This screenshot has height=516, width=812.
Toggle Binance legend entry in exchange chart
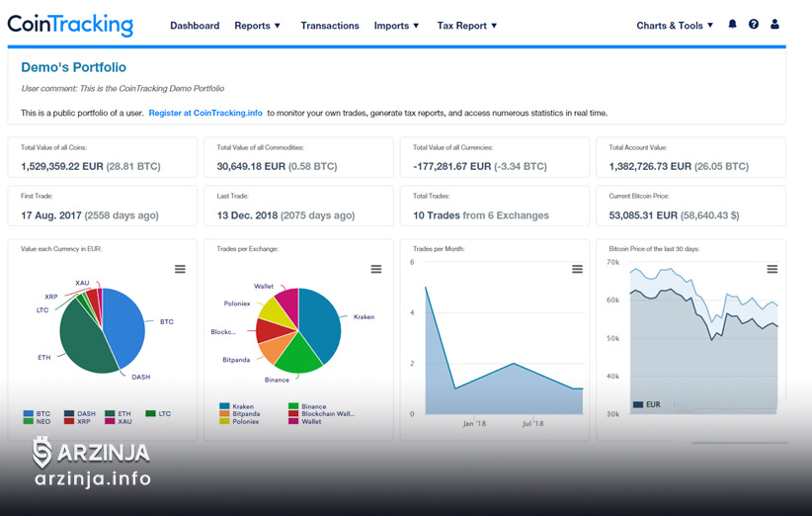click(x=307, y=406)
